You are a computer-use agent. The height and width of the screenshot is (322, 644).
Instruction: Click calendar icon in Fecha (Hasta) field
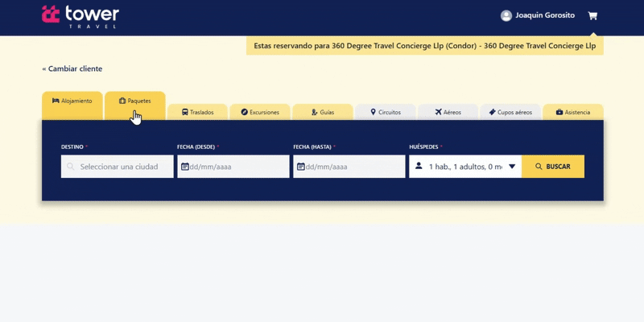pyautogui.click(x=301, y=167)
